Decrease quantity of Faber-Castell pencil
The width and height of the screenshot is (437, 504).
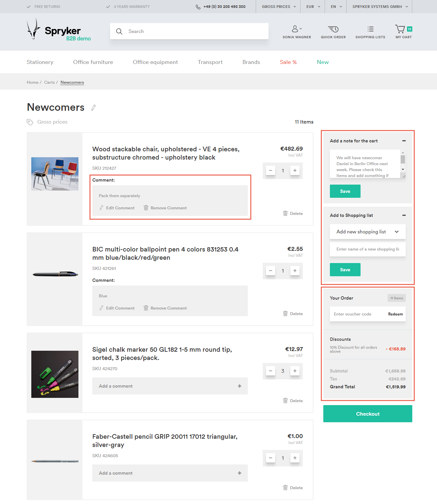271,458
